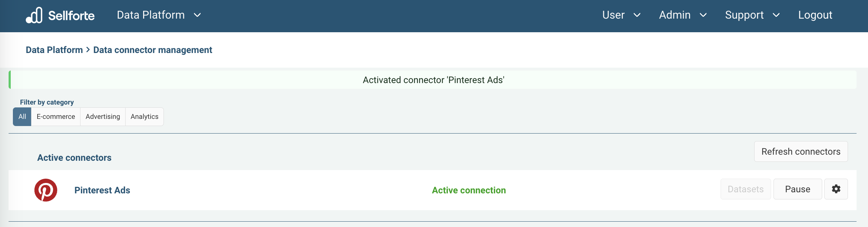Click the Sellforte logo icon
The height and width of the screenshot is (227, 868).
coord(34,15)
